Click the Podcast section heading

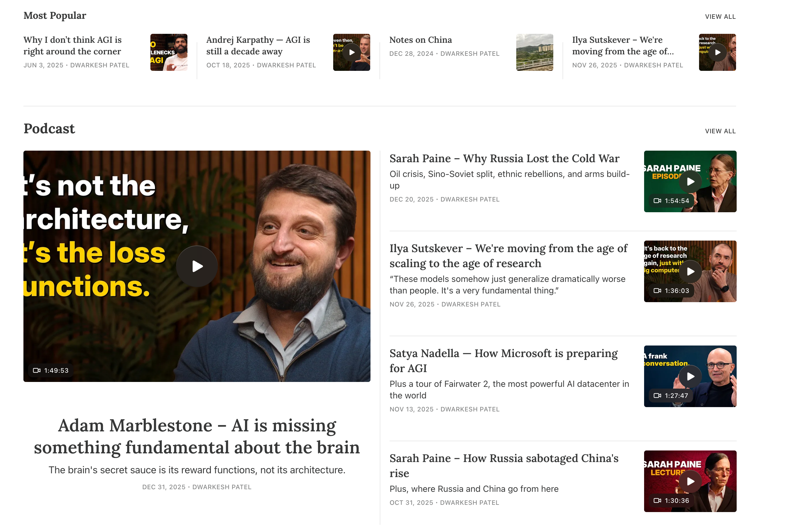[x=49, y=129]
